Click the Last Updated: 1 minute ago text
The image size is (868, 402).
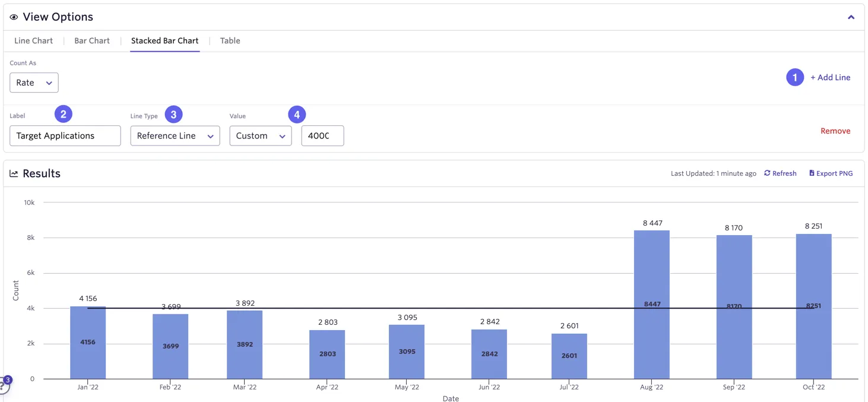(x=714, y=173)
